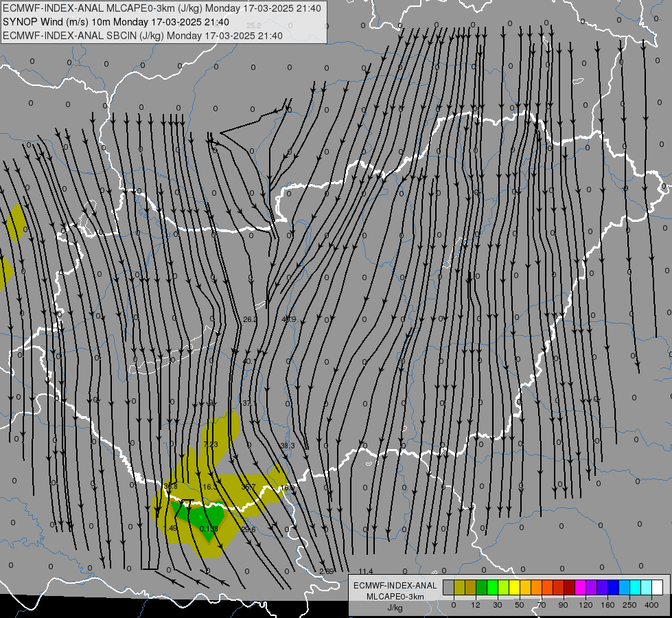Click the map value 2.69

tap(327, 571)
